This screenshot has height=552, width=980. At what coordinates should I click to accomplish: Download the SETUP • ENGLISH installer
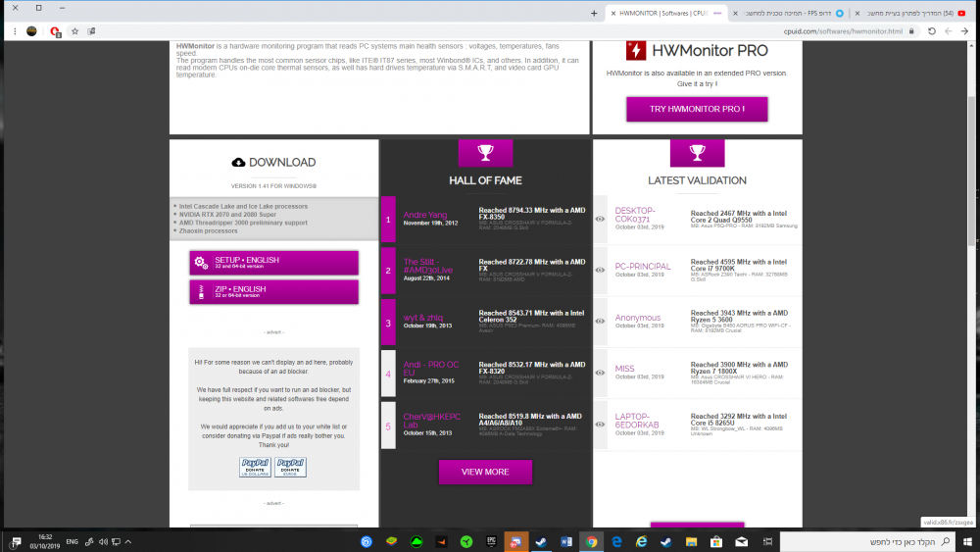point(273,263)
